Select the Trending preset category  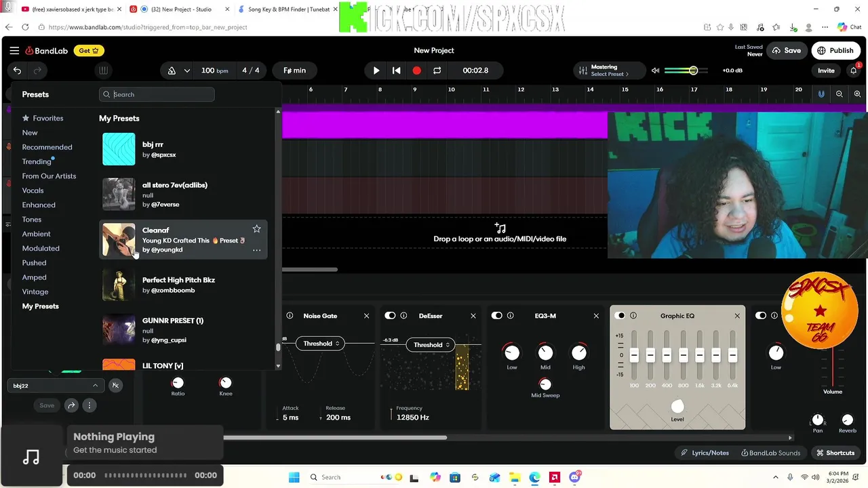pyautogui.click(x=37, y=162)
